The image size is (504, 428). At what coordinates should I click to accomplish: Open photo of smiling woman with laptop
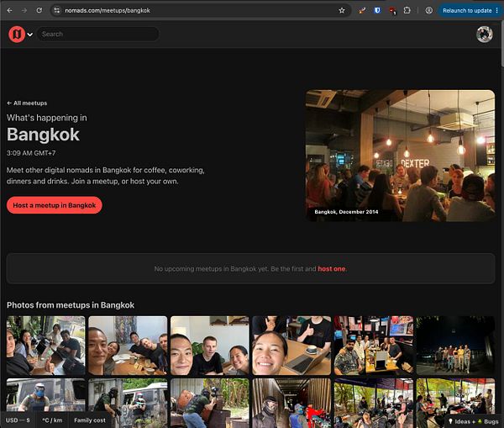pyautogui.click(x=291, y=346)
